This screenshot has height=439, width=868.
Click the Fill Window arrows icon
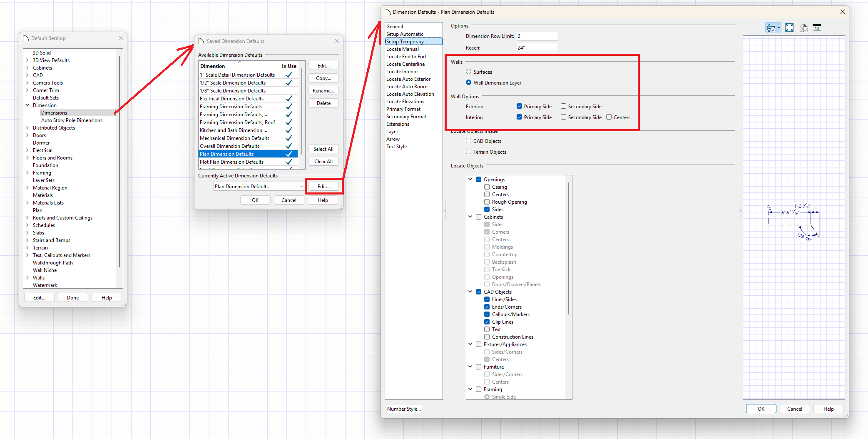click(x=789, y=28)
